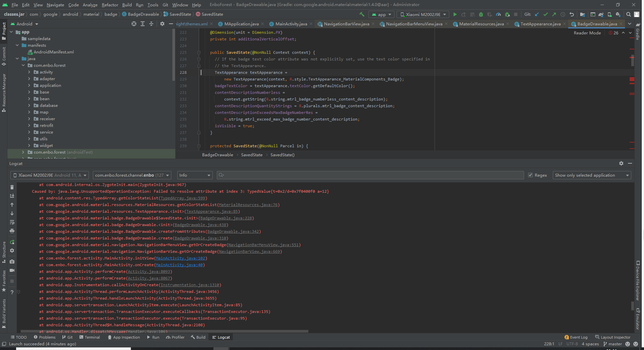
Task: Open Project panel options gear icon
Action: point(162,24)
